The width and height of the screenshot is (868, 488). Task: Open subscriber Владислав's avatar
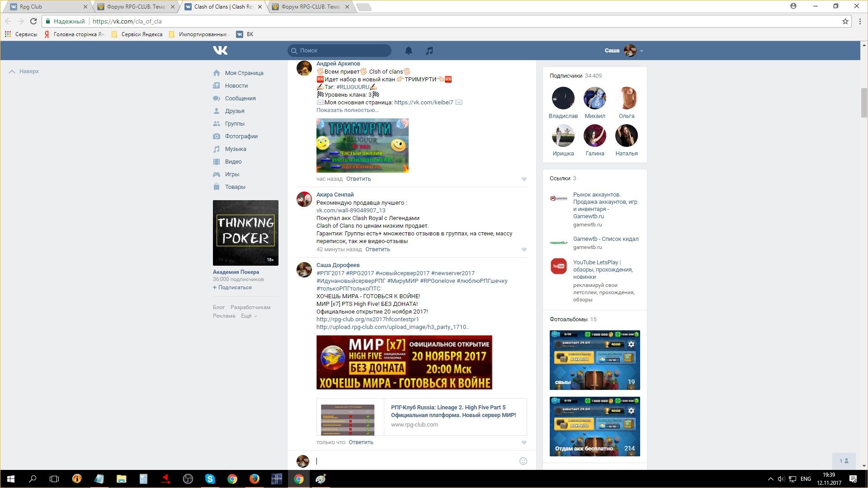563,98
